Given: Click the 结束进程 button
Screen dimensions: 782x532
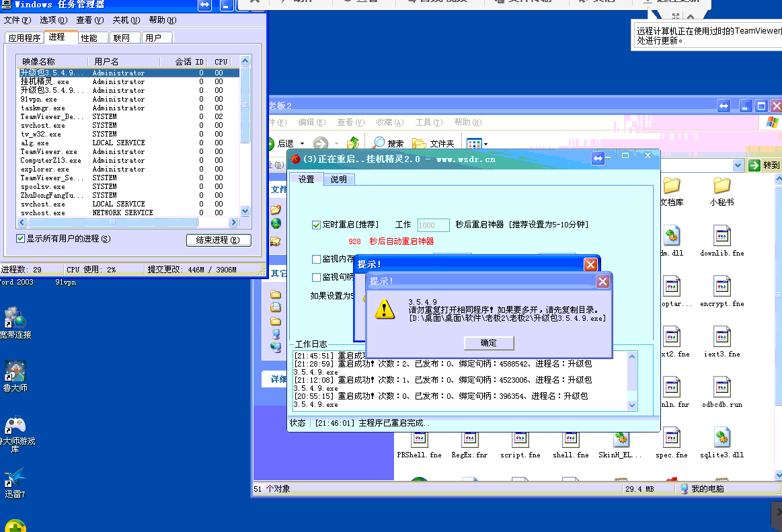Looking at the screenshot, I should click(219, 240).
